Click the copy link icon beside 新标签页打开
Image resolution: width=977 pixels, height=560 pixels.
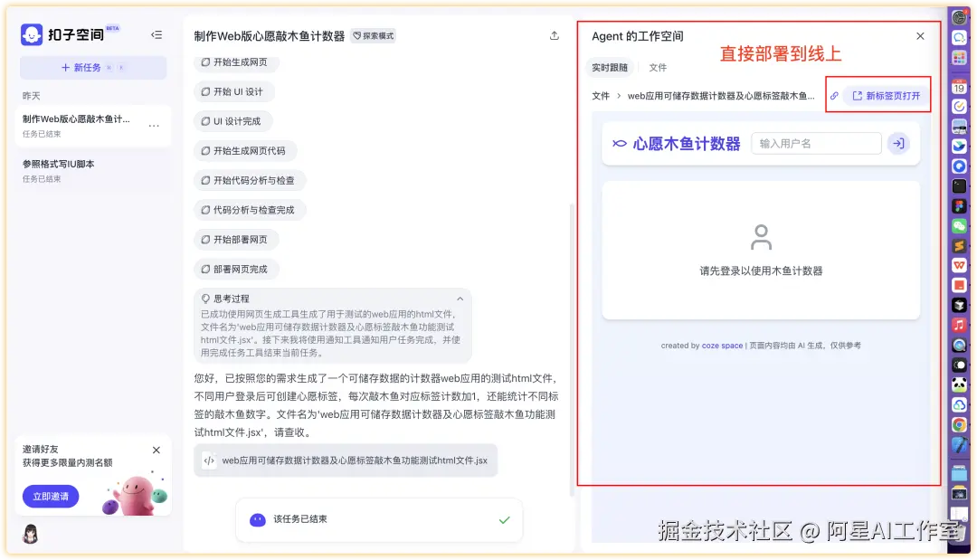click(833, 94)
